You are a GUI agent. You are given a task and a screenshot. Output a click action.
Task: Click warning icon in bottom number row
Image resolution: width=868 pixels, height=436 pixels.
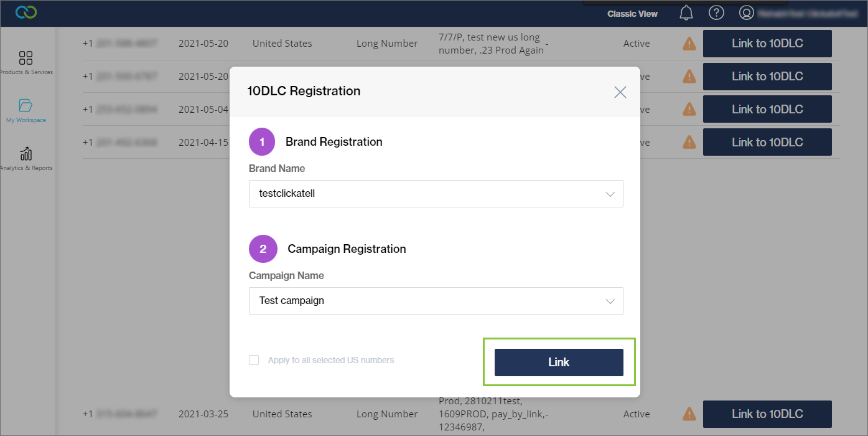click(689, 414)
